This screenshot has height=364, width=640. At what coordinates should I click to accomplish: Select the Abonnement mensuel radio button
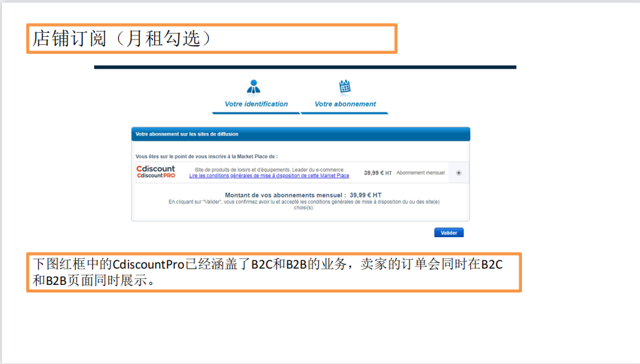pos(459,173)
